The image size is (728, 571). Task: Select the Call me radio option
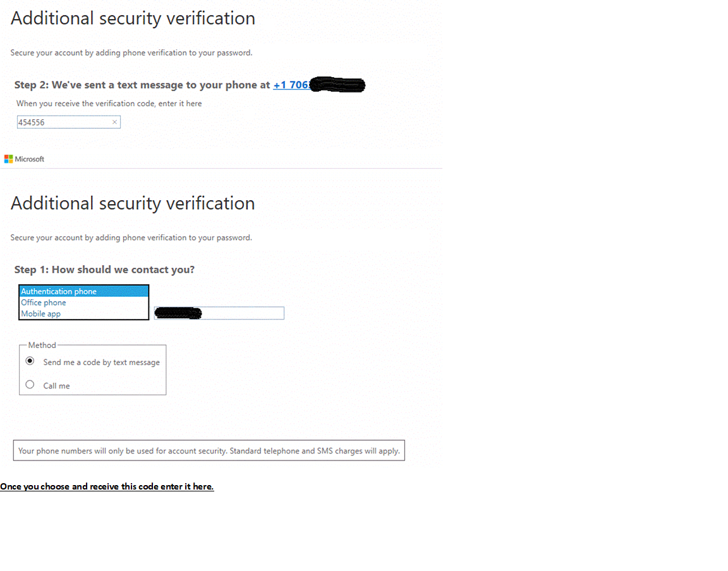(30, 385)
